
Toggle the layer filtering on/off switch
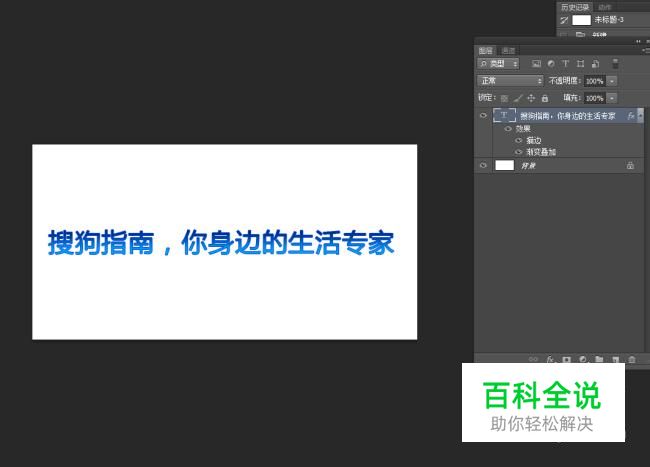click(x=616, y=63)
